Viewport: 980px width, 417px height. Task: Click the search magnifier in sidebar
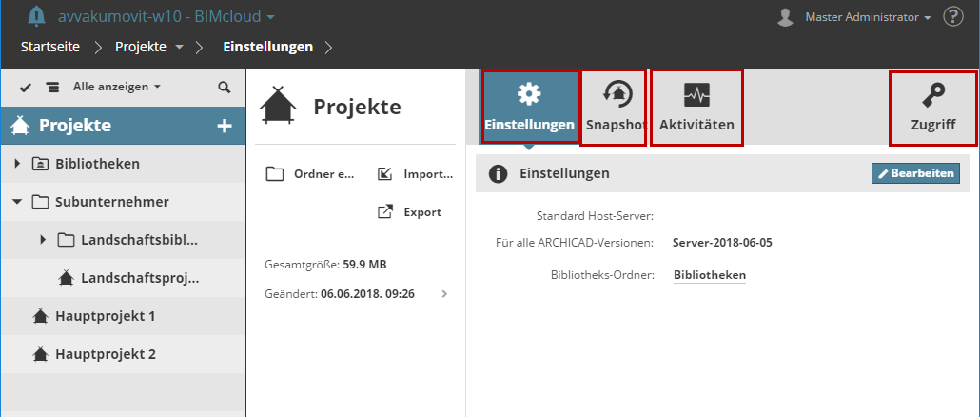pyautogui.click(x=225, y=87)
